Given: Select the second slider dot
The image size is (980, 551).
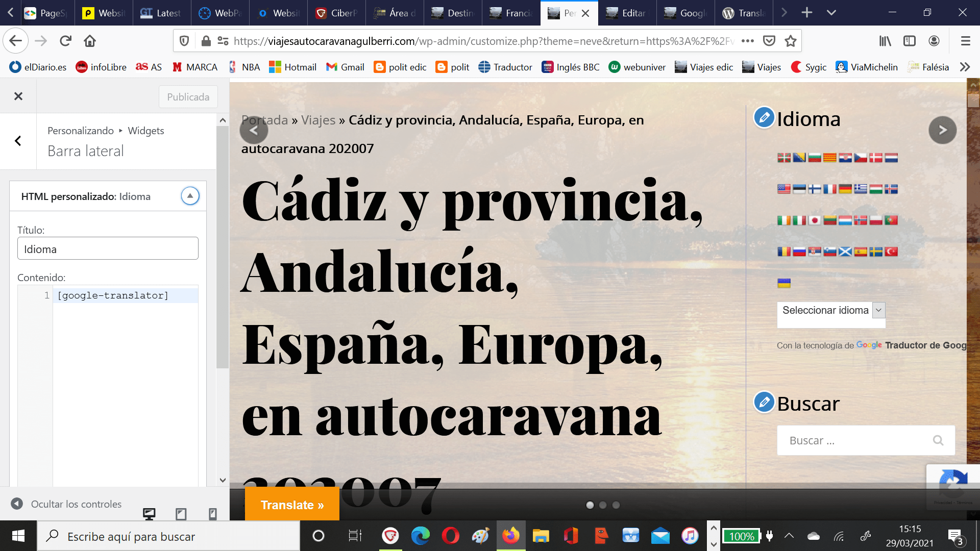Looking at the screenshot, I should click(x=603, y=505).
